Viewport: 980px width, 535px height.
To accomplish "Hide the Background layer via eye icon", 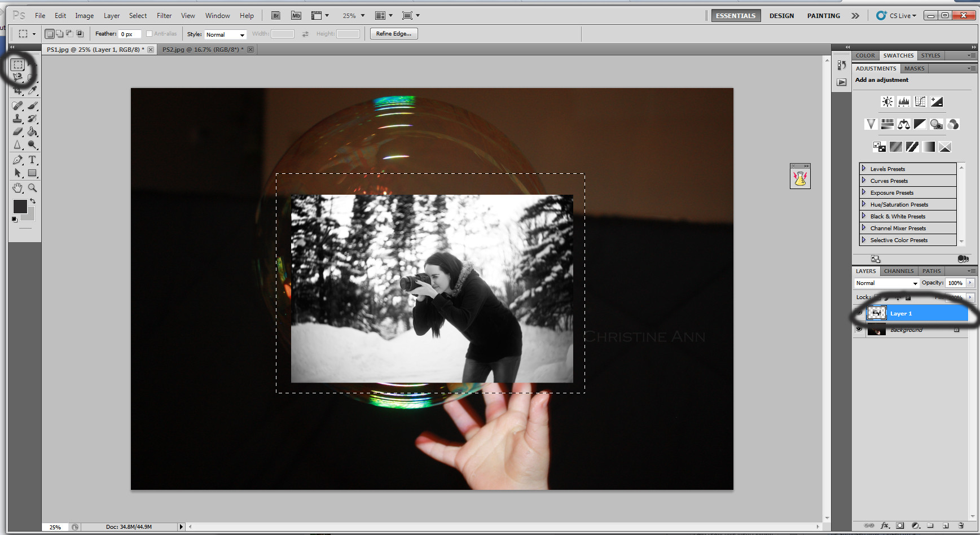I will click(x=859, y=329).
